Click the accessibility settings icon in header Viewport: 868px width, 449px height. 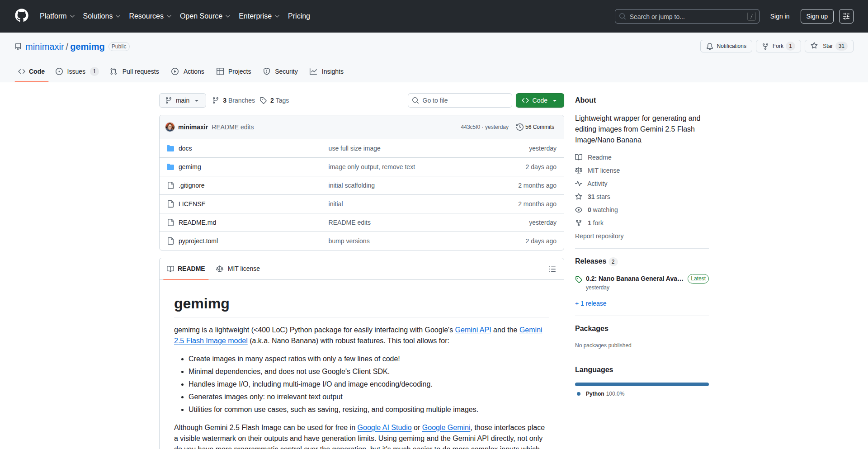click(x=846, y=16)
